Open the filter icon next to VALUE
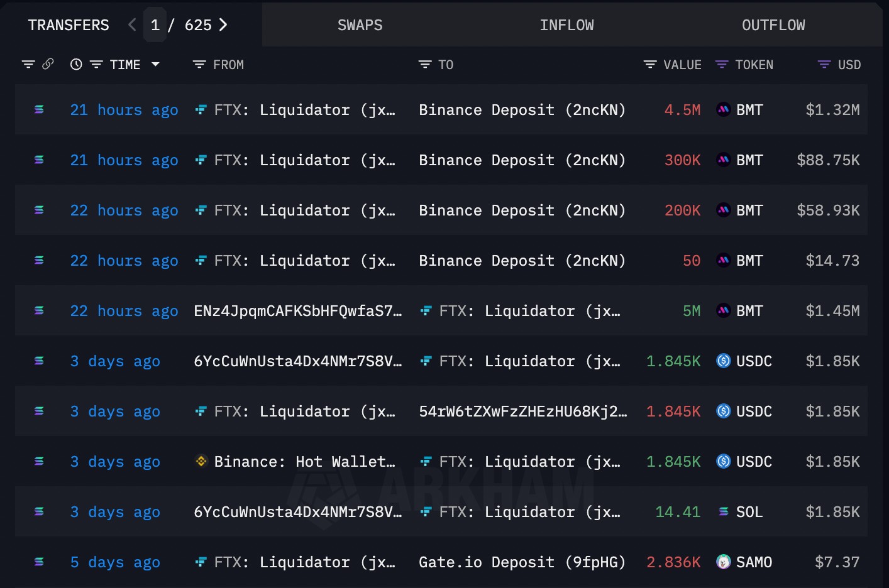 pyautogui.click(x=650, y=64)
